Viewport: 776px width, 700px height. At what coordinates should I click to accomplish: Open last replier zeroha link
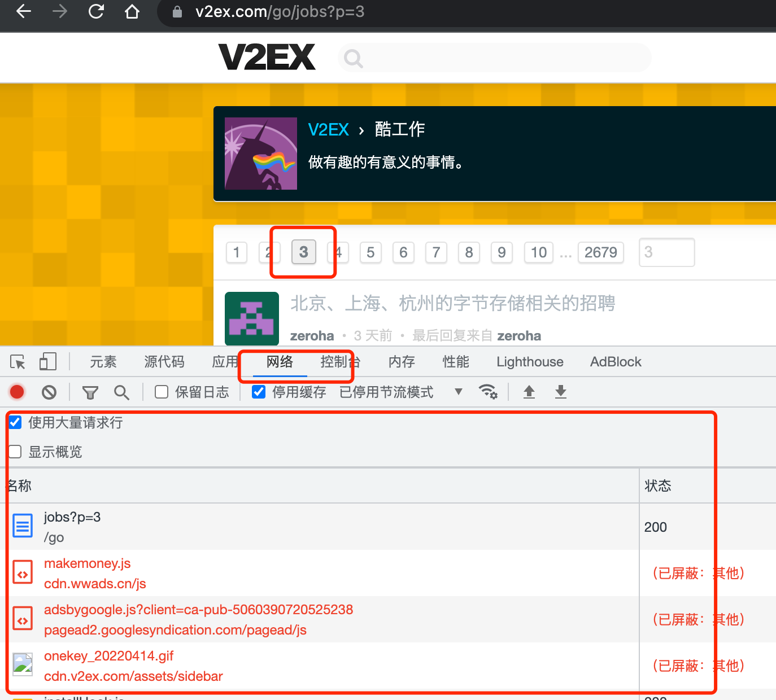click(519, 336)
